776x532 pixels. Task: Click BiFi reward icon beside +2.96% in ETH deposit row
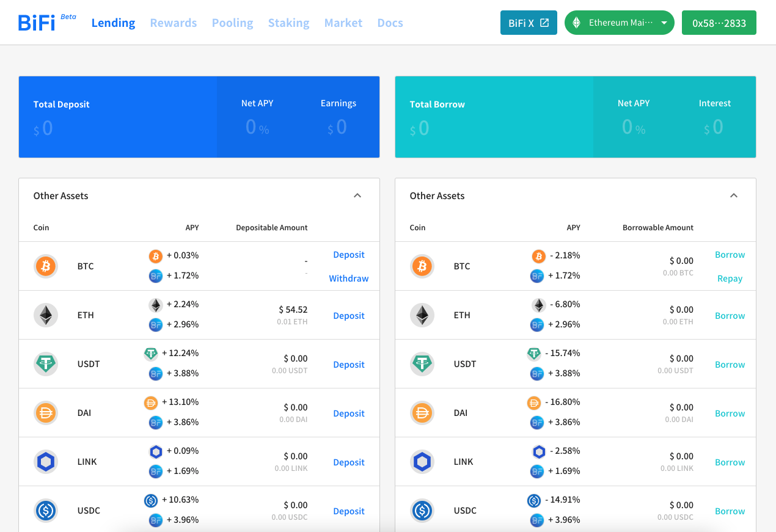156,325
